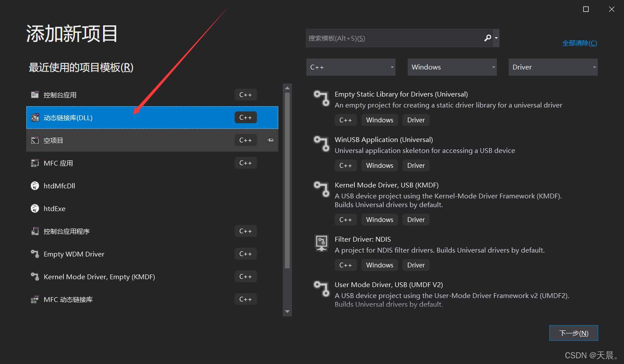Open the Windows platform filter dropdown

[x=452, y=67]
